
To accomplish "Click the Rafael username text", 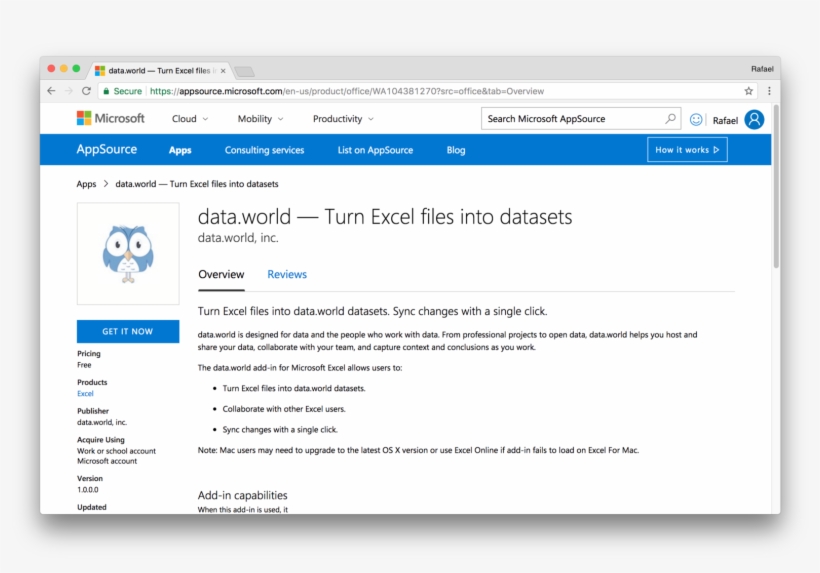I will click(x=725, y=121).
